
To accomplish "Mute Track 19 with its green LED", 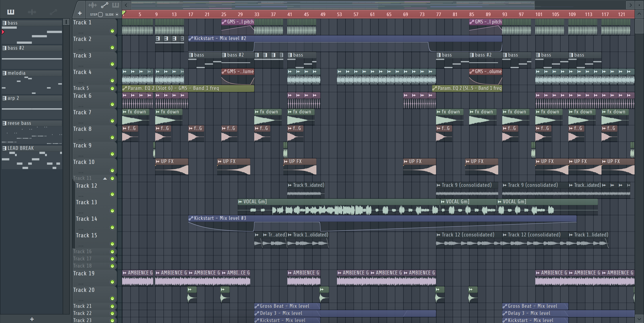I will click(112, 282).
